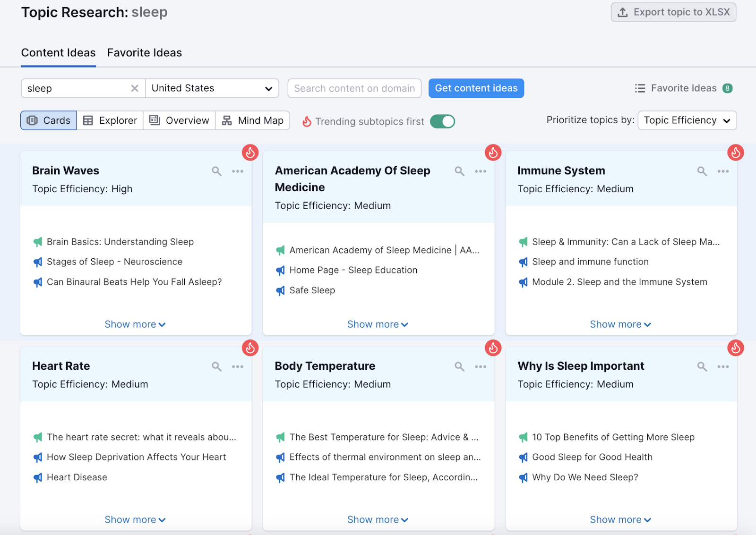This screenshot has width=756, height=535.
Task: Click the megaphone icon next to Safe Sleep
Action: click(280, 290)
